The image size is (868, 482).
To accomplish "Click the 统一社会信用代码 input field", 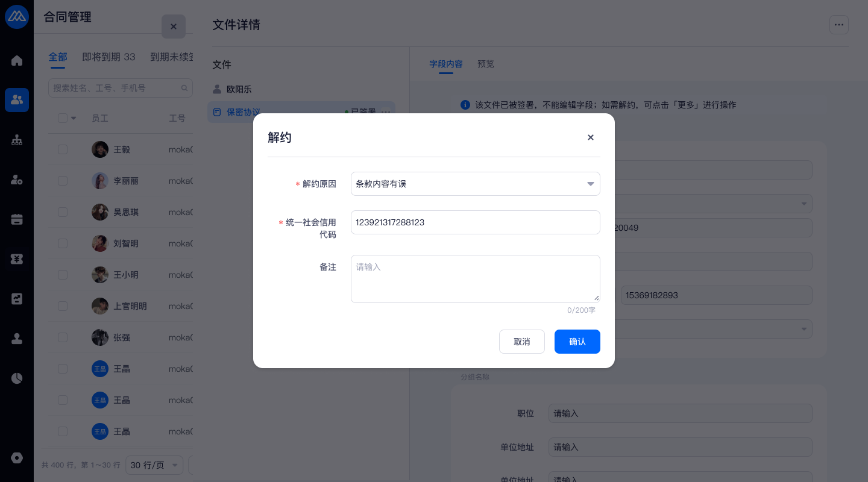I will [475, 222].
